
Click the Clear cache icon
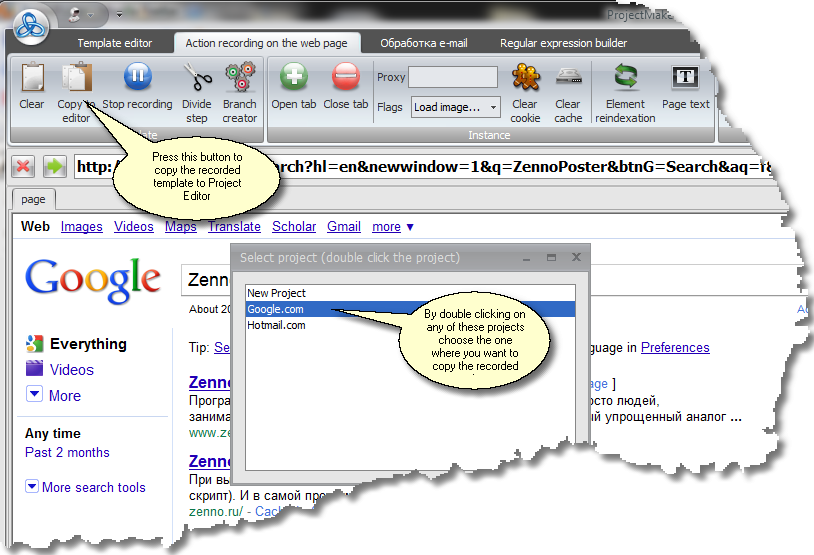[x=568, y=79]
